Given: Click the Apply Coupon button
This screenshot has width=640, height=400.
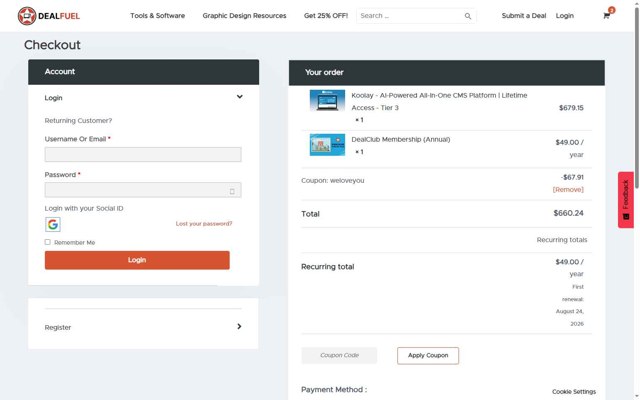Looking at the screenshot, I should point(428,356).
